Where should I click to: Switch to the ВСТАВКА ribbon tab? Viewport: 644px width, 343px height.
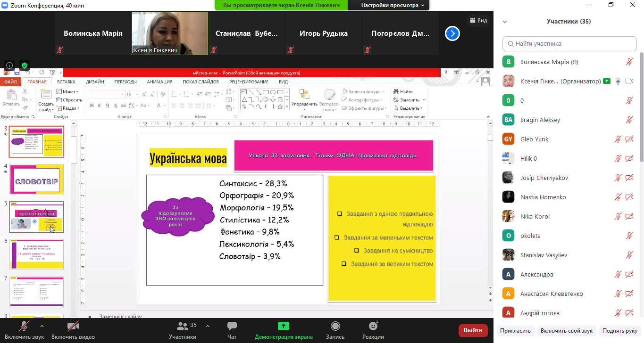click(66, 82)
